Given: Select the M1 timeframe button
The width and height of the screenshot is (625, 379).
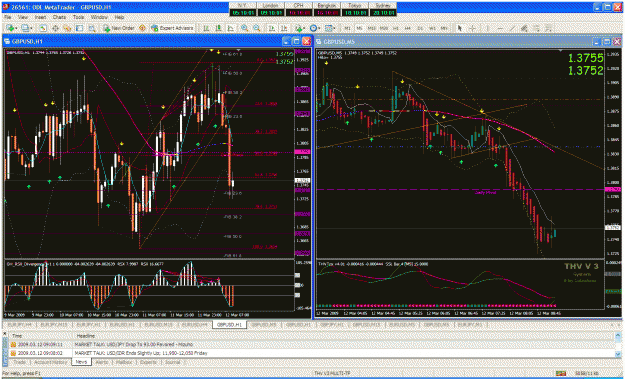Looking at the screenshot, I should (x=348, y=28).
